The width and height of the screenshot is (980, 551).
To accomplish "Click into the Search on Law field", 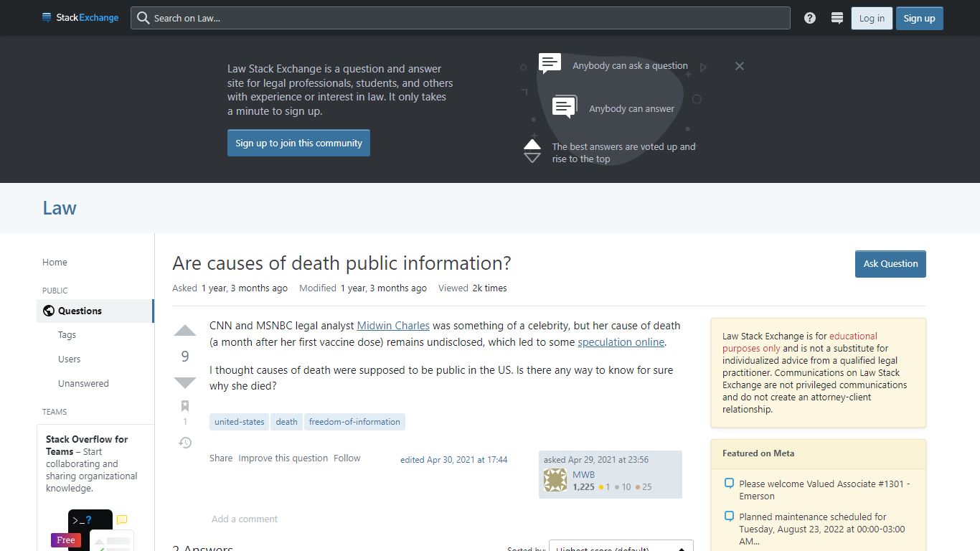I will (x=460, y=18).
